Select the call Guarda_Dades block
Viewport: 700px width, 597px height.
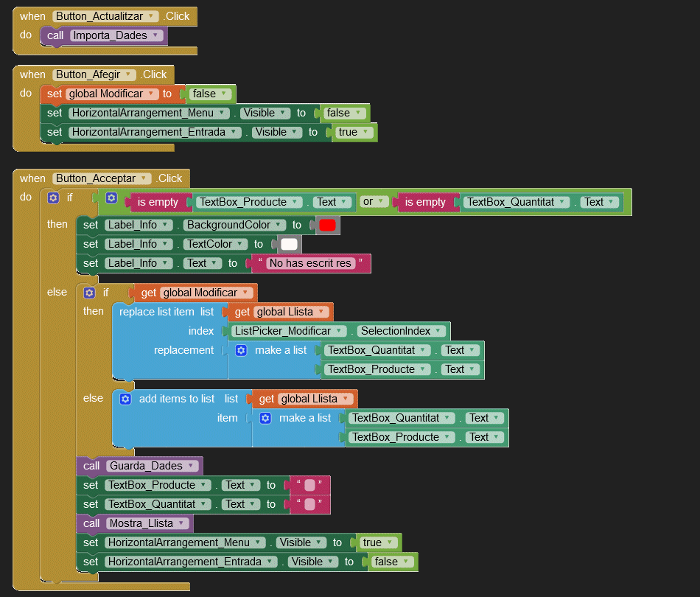91,466
